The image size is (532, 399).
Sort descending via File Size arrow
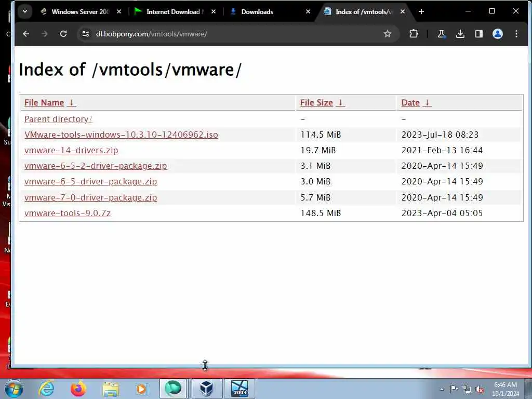(x=340, y=102)
